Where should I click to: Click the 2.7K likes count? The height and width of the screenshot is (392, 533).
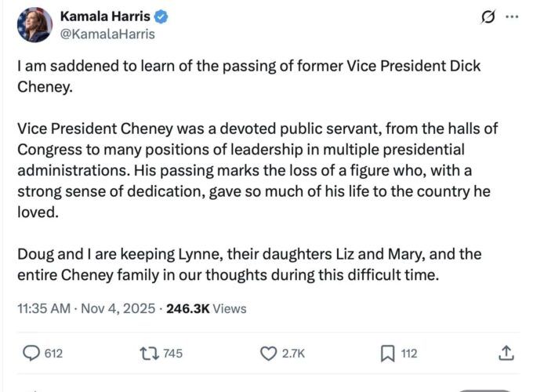[x=292, y=354]
